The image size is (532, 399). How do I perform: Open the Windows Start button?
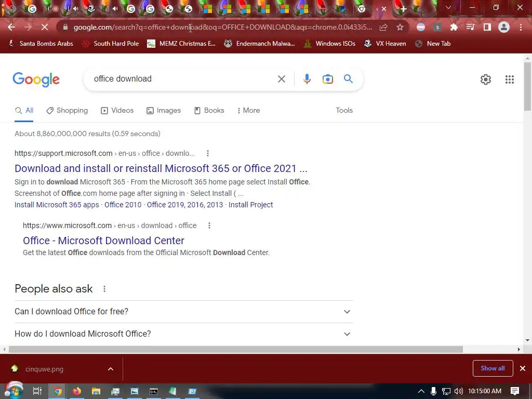coord(13,391)
